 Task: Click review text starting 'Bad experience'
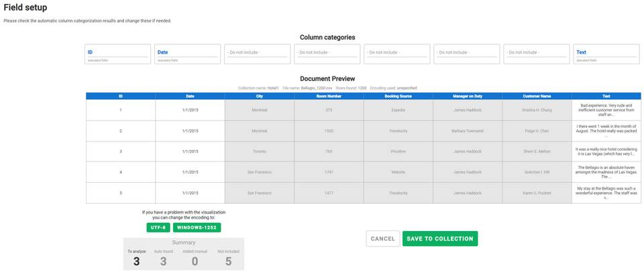tap(606, 110)
